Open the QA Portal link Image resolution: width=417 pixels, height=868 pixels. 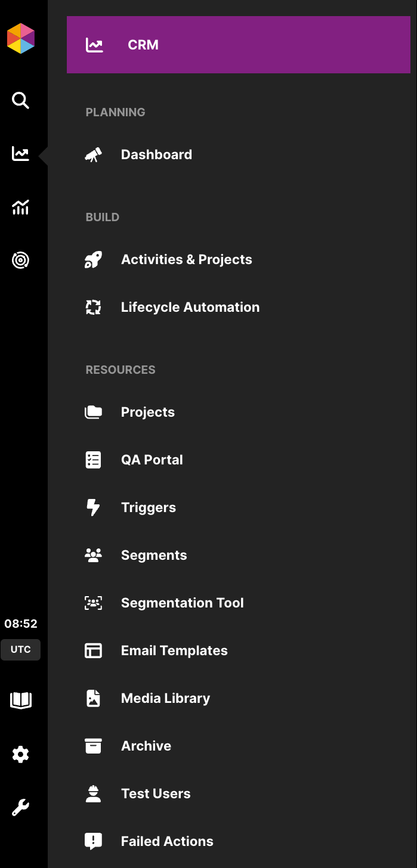tap(152, 460)
